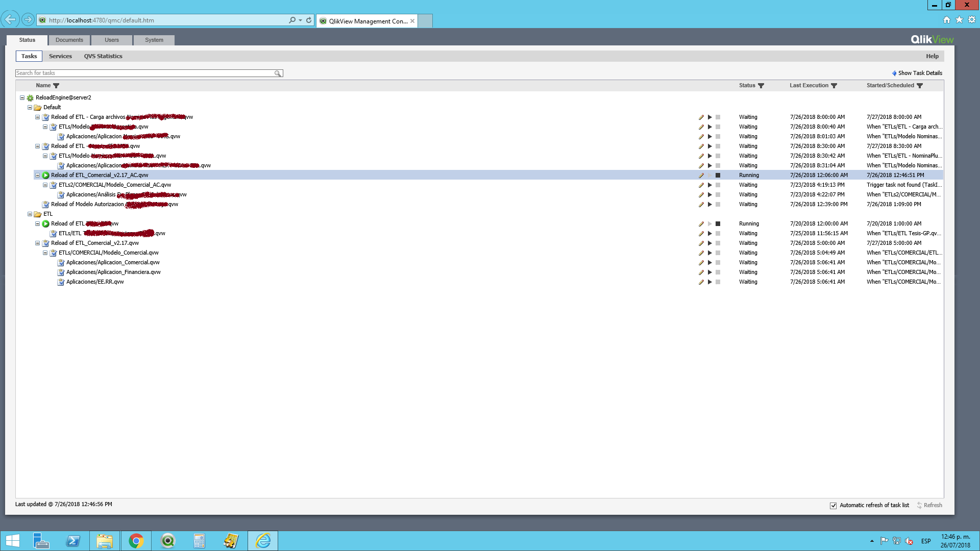This screenshot has height=551, width=980.
Task: Switch to the Documents tab
Action: (x=69, y=40)
